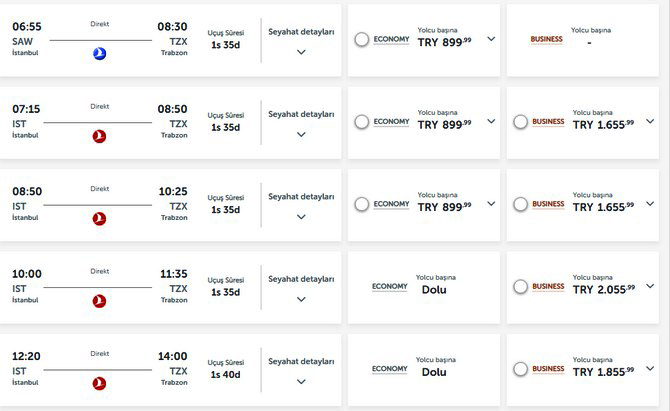Screen dimensions: 670x411
Task: Click Turkish Airlines logo on 10:00 flight
Action: [99, 301]
